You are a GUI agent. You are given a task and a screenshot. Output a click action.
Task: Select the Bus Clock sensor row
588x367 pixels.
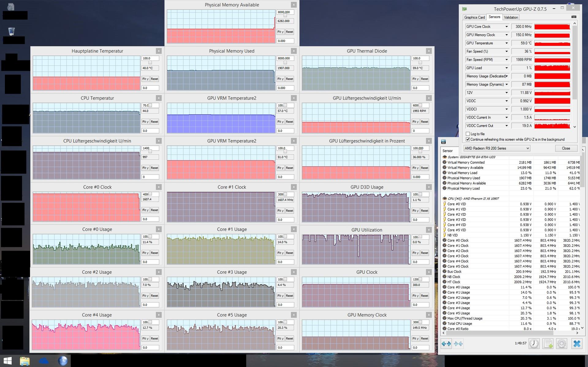point(510,272)
